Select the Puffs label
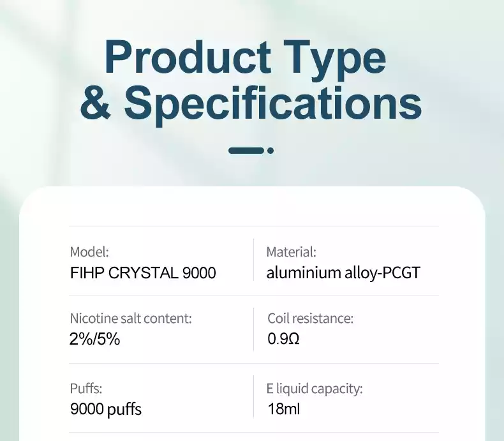Screen dimensions: 504x441 point(86,388)
